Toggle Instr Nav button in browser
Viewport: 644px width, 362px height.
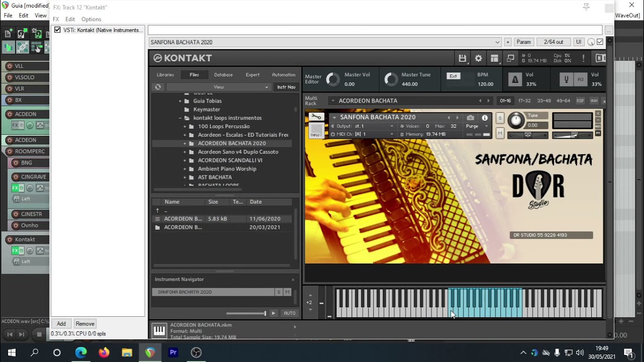click(x=286, y=87)
